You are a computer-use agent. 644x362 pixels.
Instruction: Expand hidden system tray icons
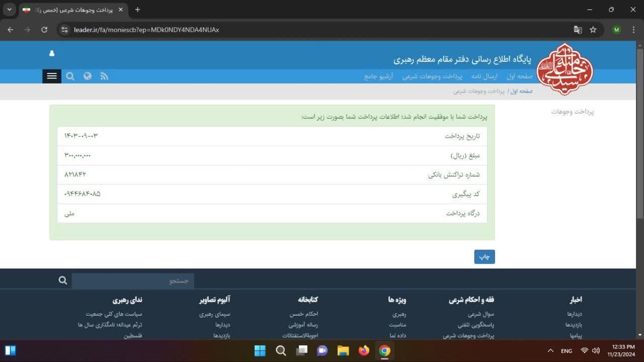pos(550,350)
